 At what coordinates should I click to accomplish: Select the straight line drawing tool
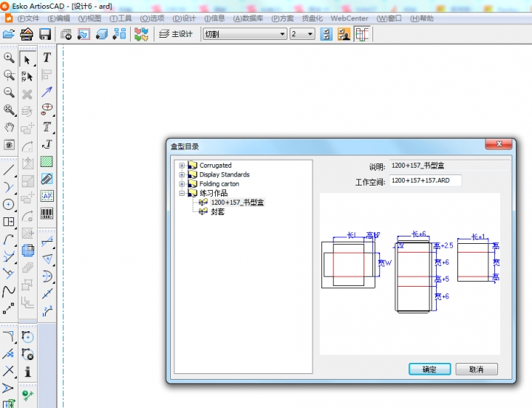tap(9, 170)
